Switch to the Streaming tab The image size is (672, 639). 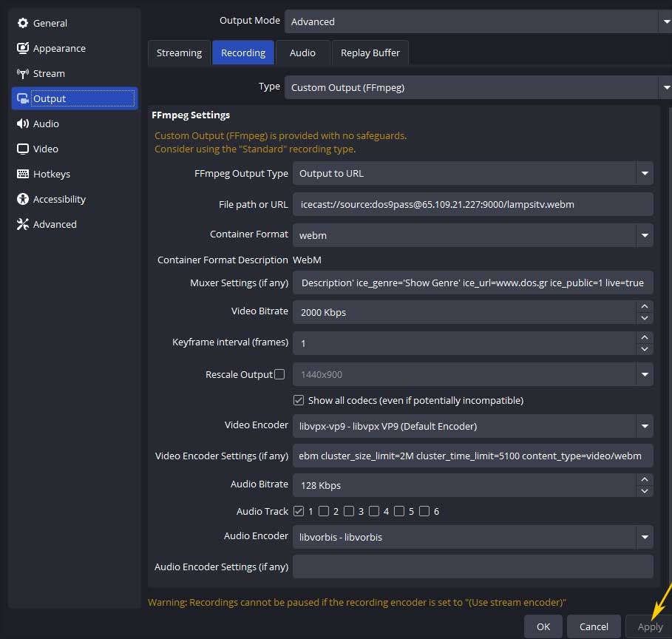[179, 53]
